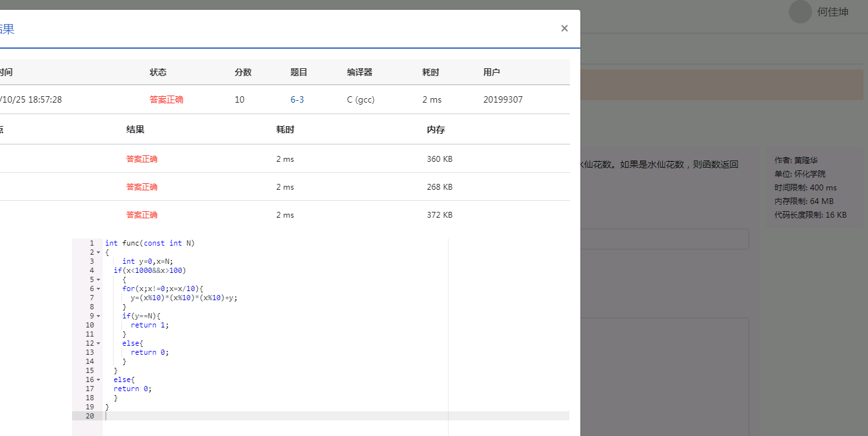Open problem link 6-3
868x436 pixels.
297,99
